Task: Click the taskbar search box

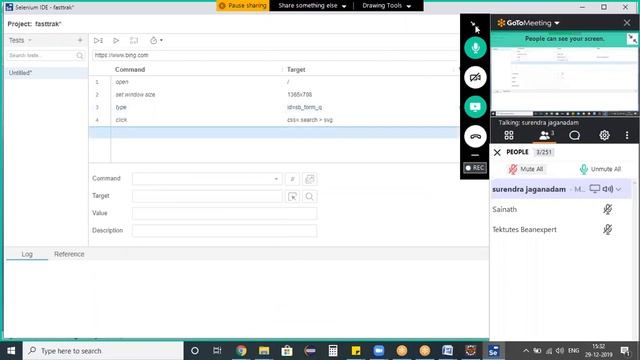Action: 103,351
